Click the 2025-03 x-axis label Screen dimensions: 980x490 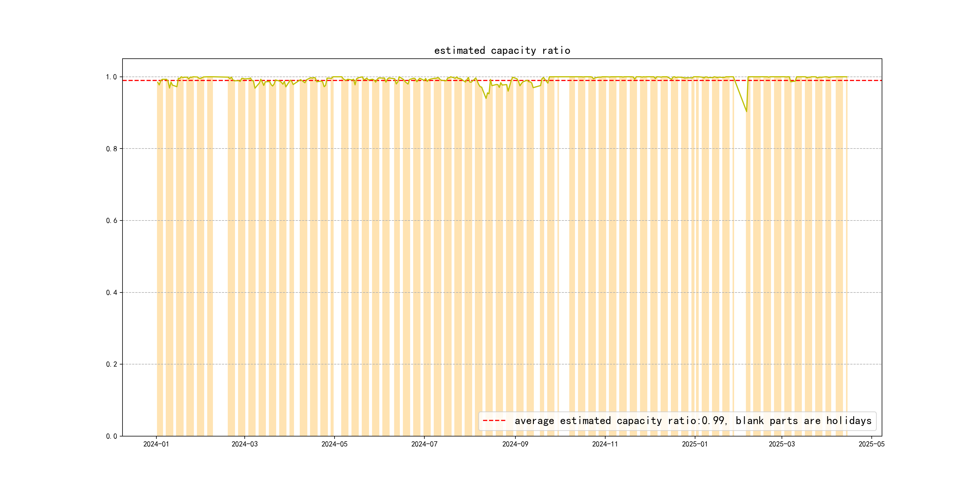click(782, 444)
